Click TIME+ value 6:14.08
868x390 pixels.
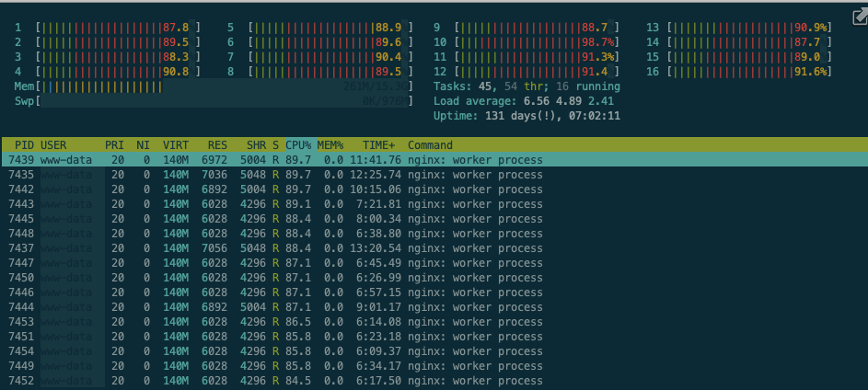378,322
